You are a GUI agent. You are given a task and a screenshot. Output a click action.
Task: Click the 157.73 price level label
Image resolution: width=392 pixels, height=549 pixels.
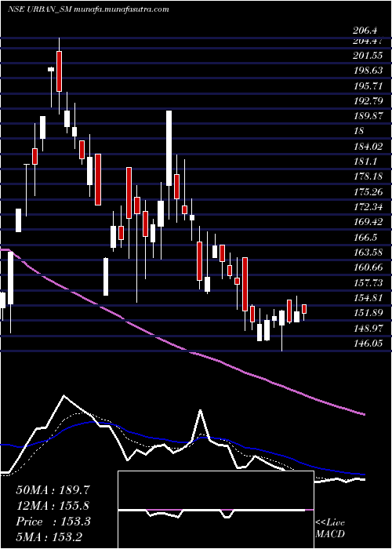pos(368,282)
